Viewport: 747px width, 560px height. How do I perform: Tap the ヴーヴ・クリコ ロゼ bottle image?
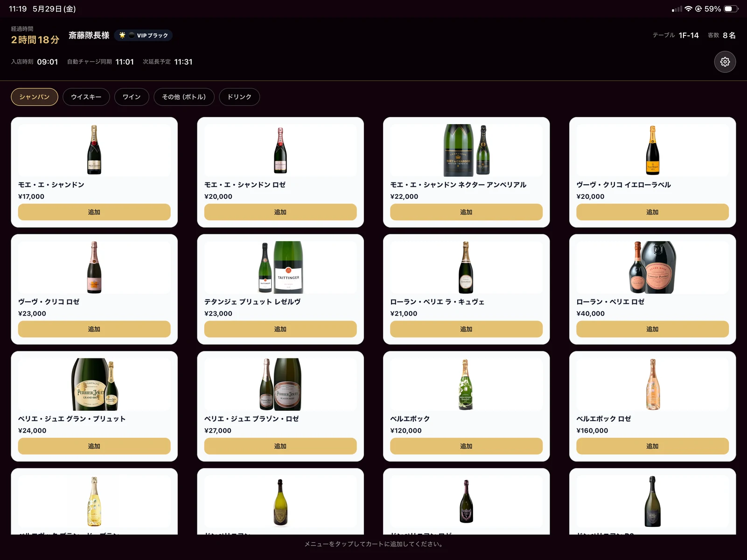(x=94, y=267)
